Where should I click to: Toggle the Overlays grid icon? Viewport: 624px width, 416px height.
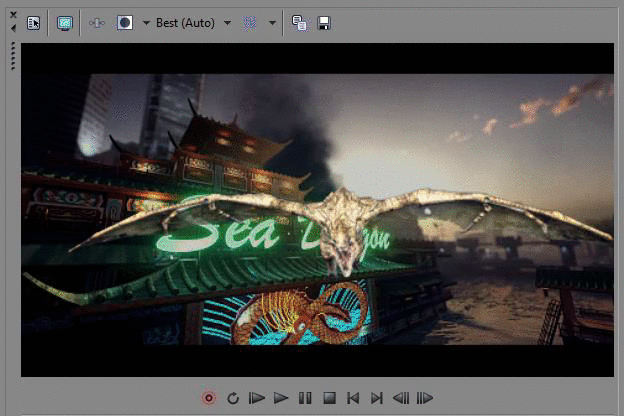coord(250,23)
